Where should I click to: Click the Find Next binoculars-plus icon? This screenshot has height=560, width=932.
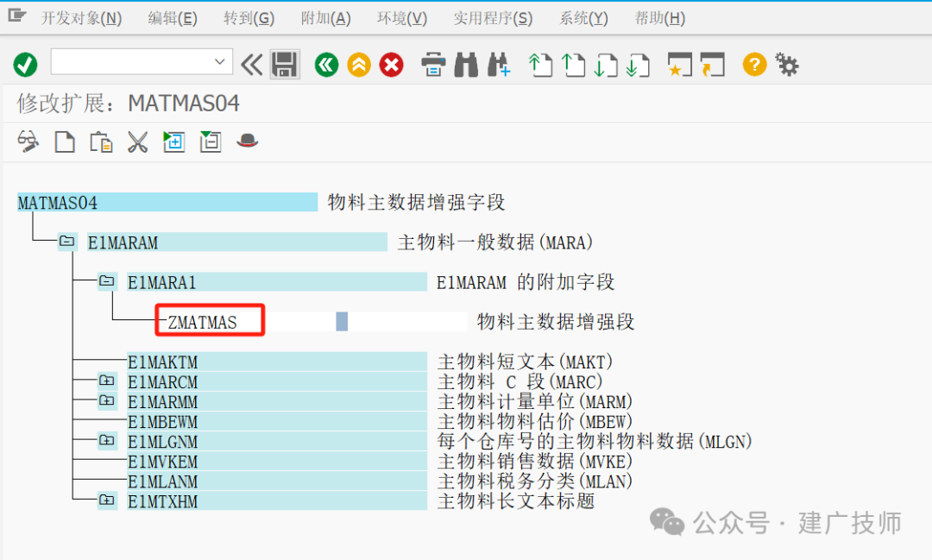coord(498,64)
